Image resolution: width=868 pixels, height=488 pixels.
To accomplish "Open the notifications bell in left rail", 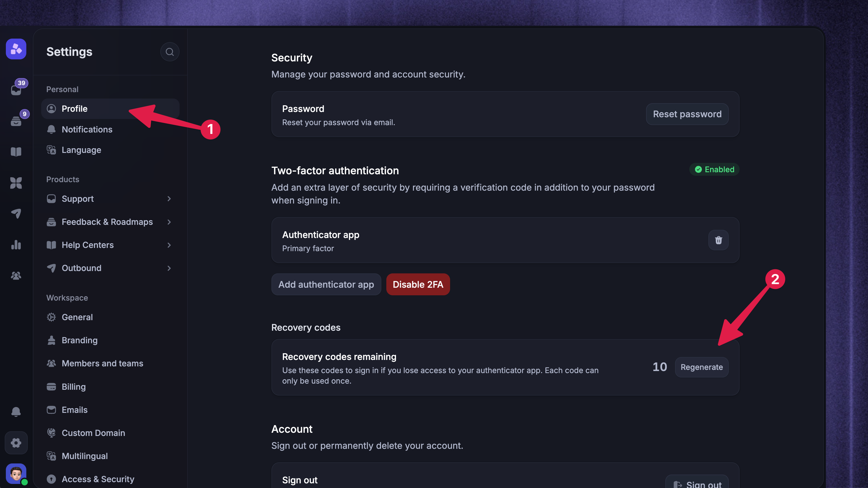I will [16, 412].
